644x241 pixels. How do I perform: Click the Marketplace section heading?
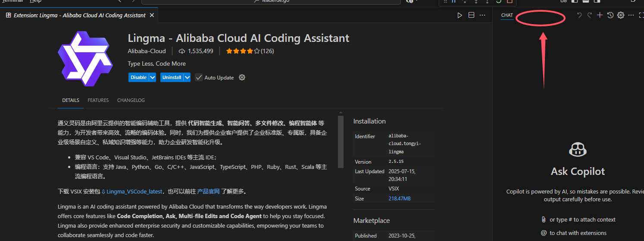pyautogui.click(x=372, y=221)
